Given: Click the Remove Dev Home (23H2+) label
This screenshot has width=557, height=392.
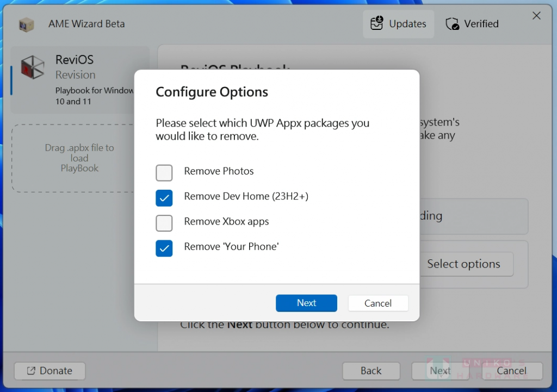Looking at the screenshot, I should coord(246,196).
